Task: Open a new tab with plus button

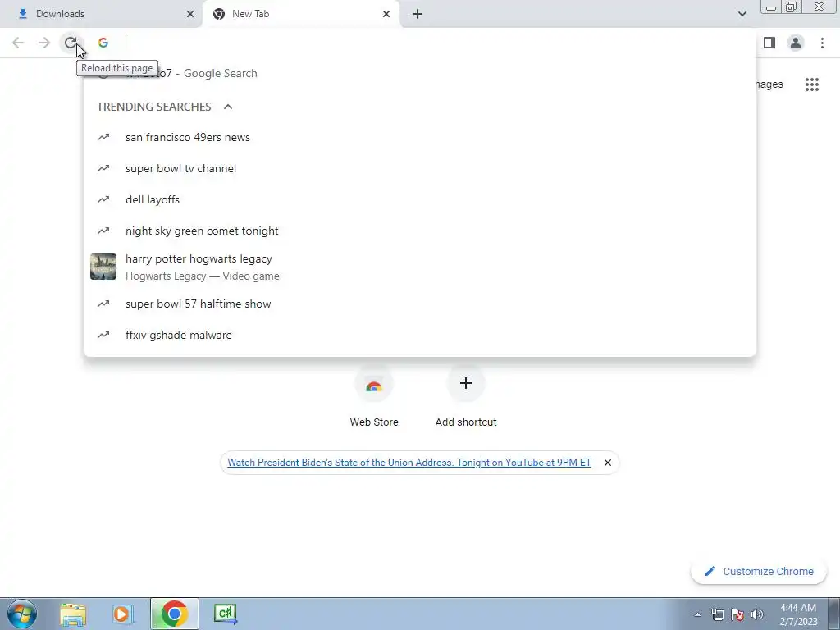Action: click(418, 14)
